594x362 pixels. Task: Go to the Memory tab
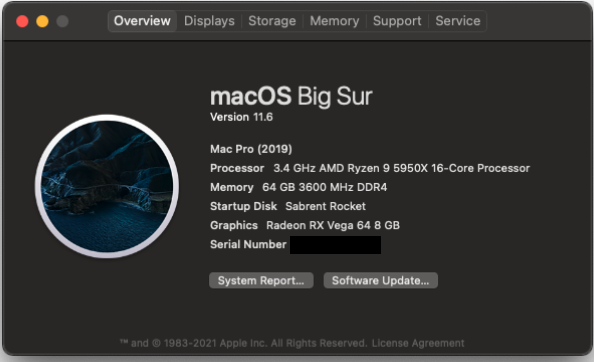click(x=335, y=21)
